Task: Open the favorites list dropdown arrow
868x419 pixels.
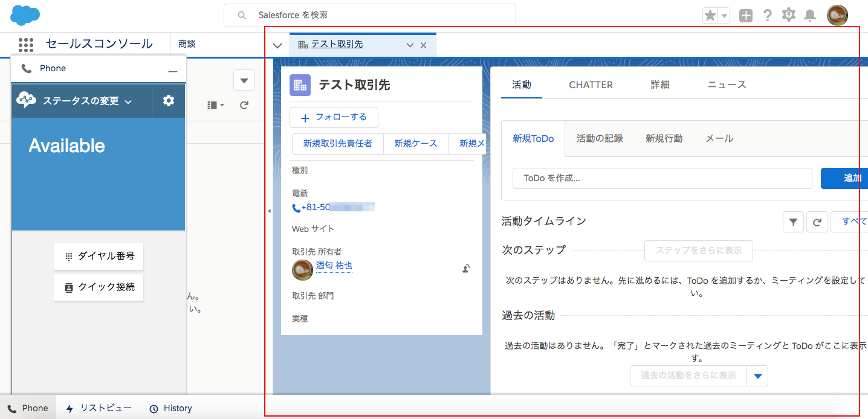Action: [x=723, y=14]
